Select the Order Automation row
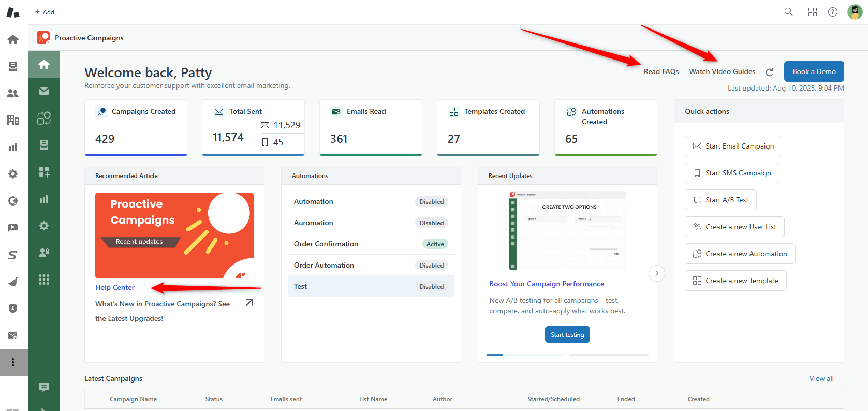 pyautogui.click(x=371, y=265)
